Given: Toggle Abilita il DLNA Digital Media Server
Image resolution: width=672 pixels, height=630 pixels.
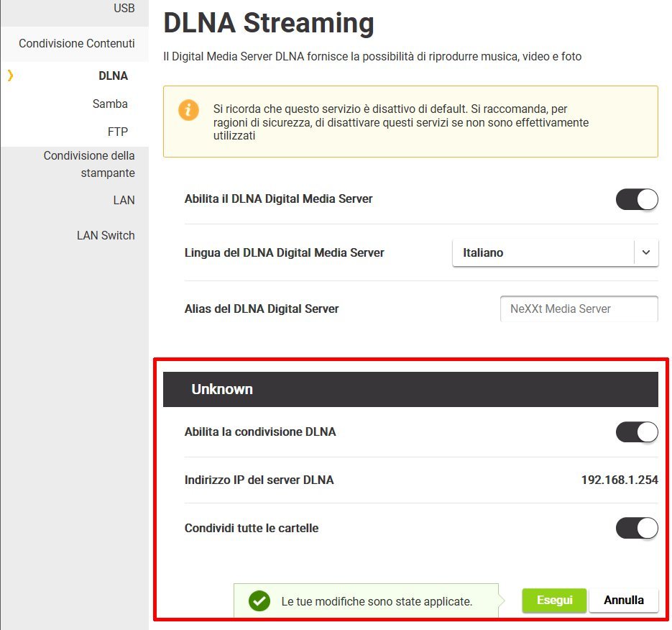Looking at the screenshot, I should (637, 199).
